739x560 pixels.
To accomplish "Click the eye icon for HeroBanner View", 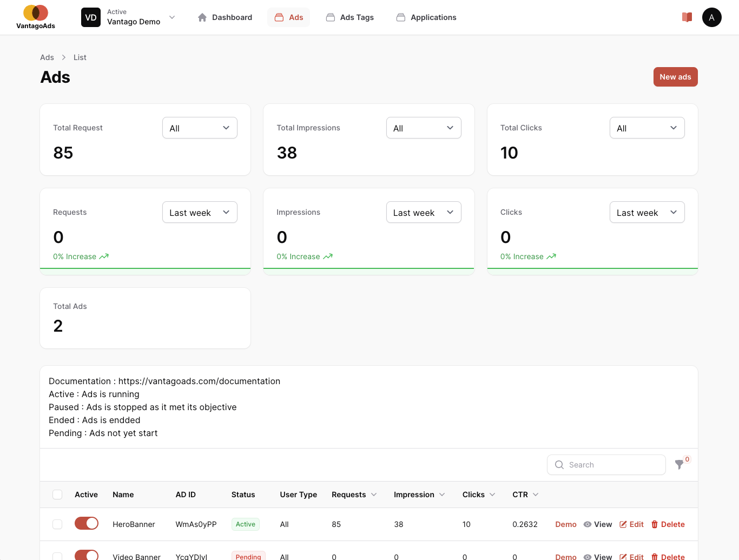I will (x=588, y=524).
